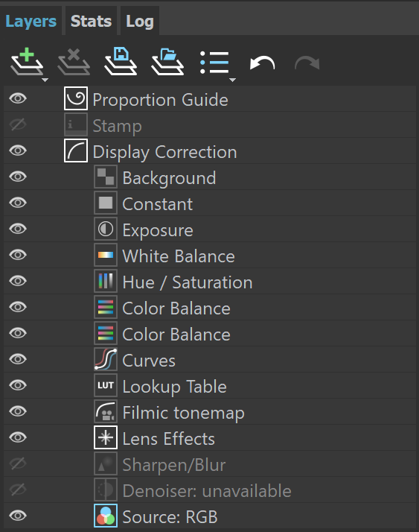Click the Source: RGB channel icon
Viewport: 419px width, 532px height.
[106, 516]
